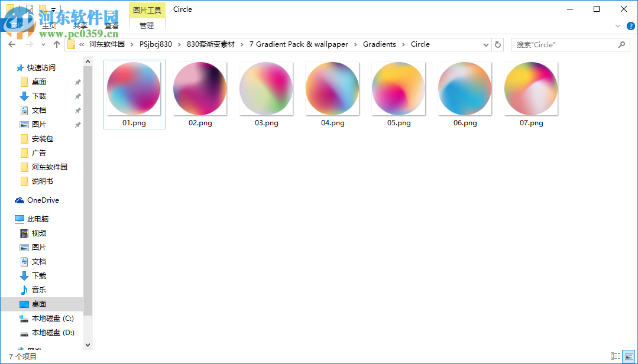Select 此电脑 in navigation pane
Image resolution: width=638 pixels, height=364 pixels.
click(x=38, y=219)
